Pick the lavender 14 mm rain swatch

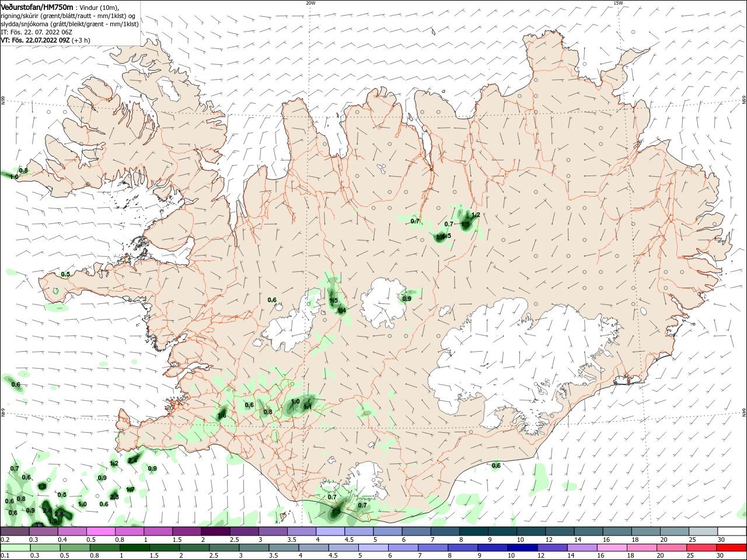[581, 548]
